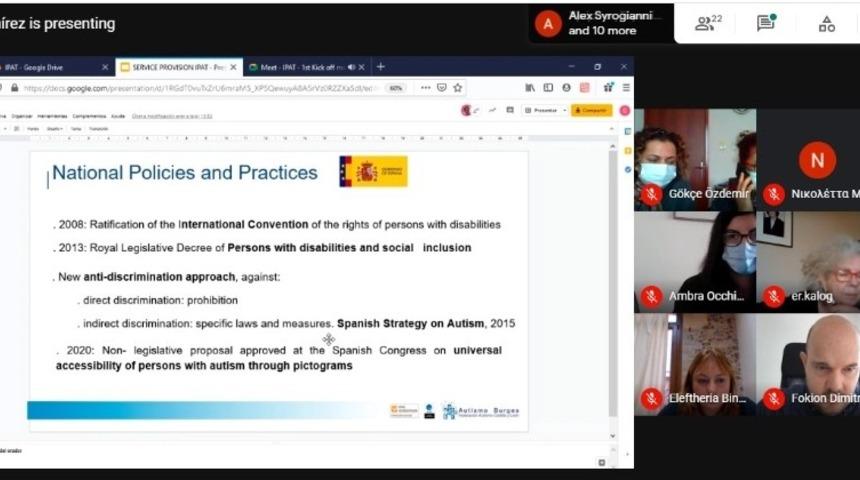Toggle the muted mic on Ambra Occhi's tile
The width and height of the screenshot is (860, 480).
[x=652, y=296]
